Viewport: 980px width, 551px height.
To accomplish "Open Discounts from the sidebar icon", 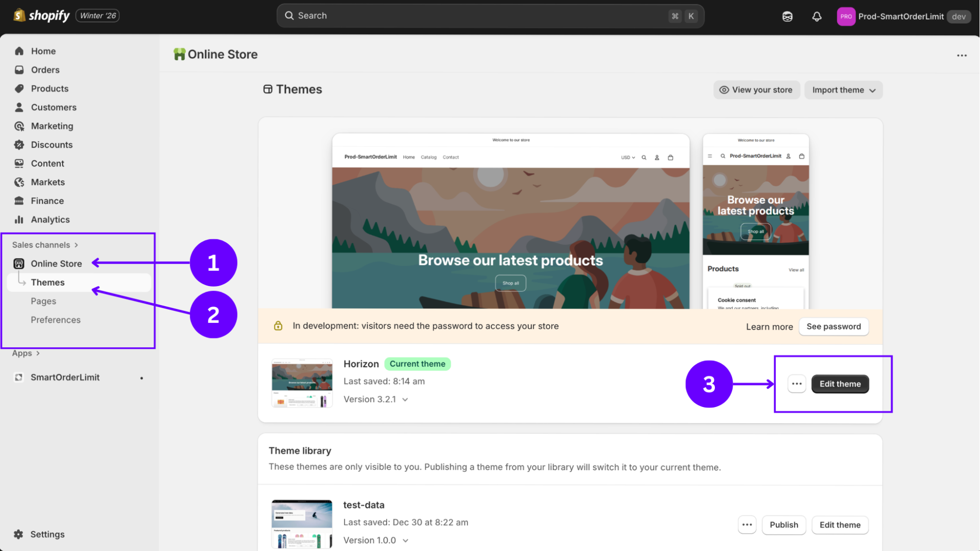I will pos(19,145).
